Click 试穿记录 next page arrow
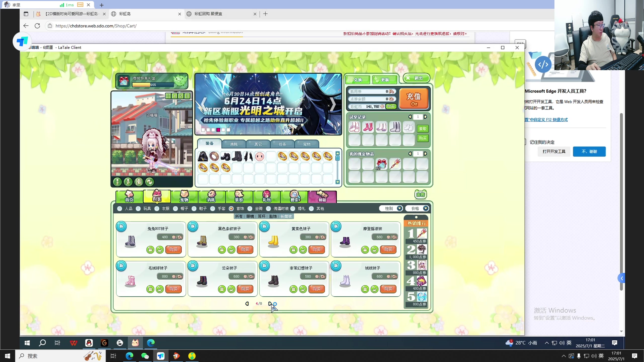644x362 pixels. [425, 117]
